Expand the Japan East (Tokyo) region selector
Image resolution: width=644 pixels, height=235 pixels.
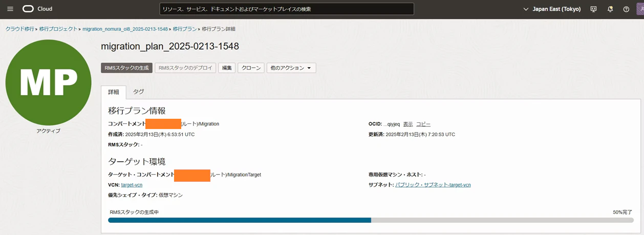(x=552, y=9)
